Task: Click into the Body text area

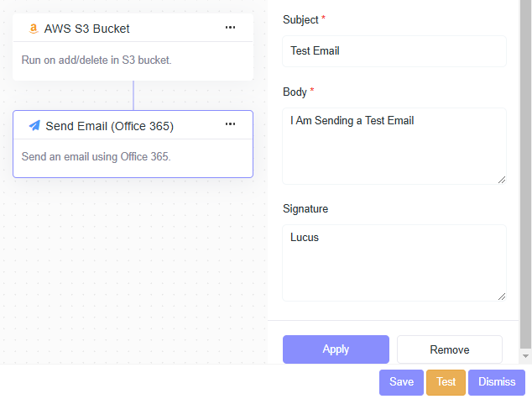Action: pyautogui.click(x=394, y=145)
